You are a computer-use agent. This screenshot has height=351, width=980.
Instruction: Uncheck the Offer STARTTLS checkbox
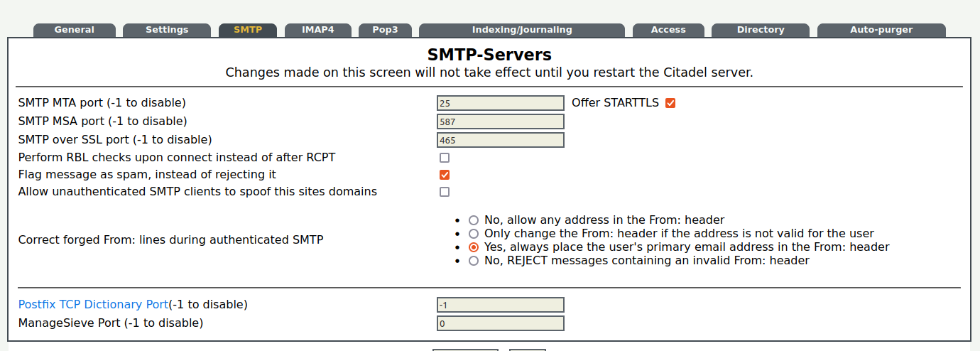click(x=670, y=103)
